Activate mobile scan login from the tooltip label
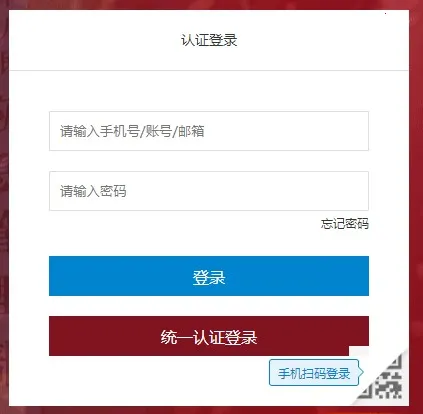Viewport: 423px width, 414px height. 314,373
